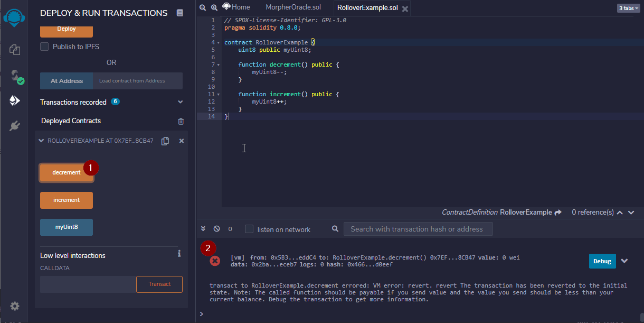644x323 pixels.
Task: Focus the CALLDATA input field
Action: click(x=88, y=284)
